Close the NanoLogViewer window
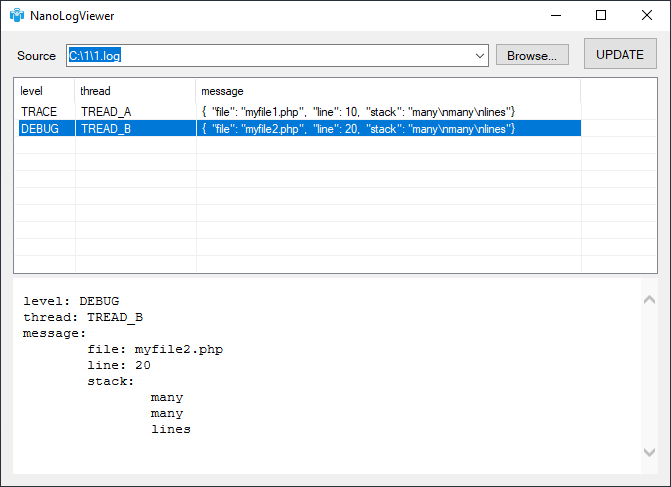This screenshot has width=671, height=487. 647,15
